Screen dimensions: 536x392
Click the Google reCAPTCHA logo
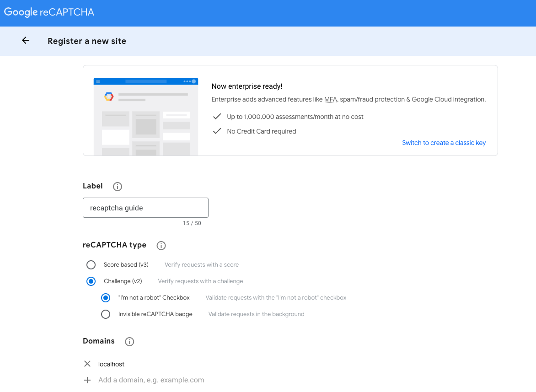click(x=49, y=12)
